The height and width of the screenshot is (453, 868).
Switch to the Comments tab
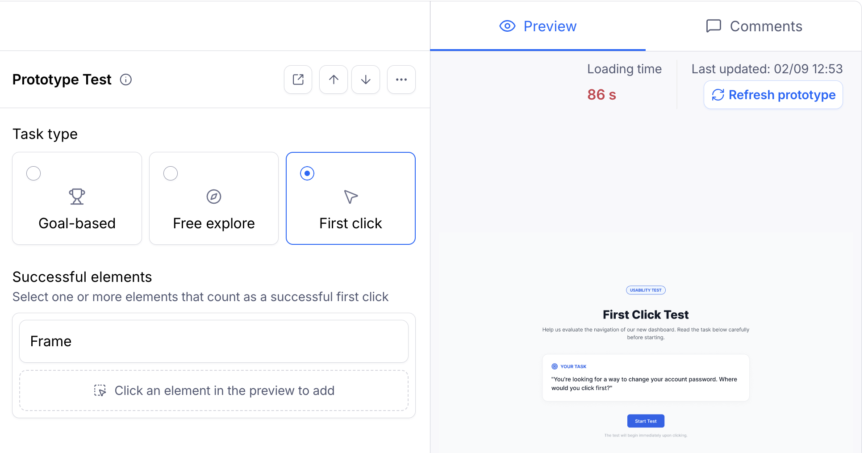754,26
